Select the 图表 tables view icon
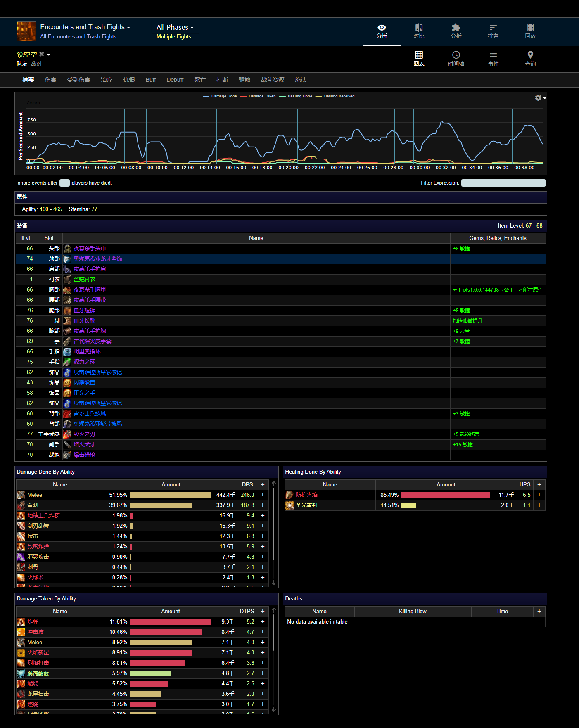This screenshot has width=579, height=728. point(419,59)
